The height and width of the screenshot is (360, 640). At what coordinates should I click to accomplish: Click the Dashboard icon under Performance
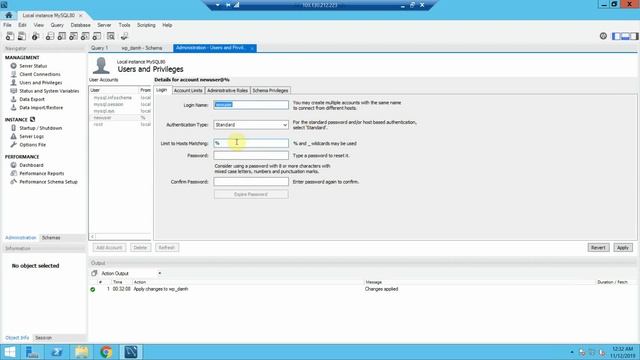[x=13, y=165]
